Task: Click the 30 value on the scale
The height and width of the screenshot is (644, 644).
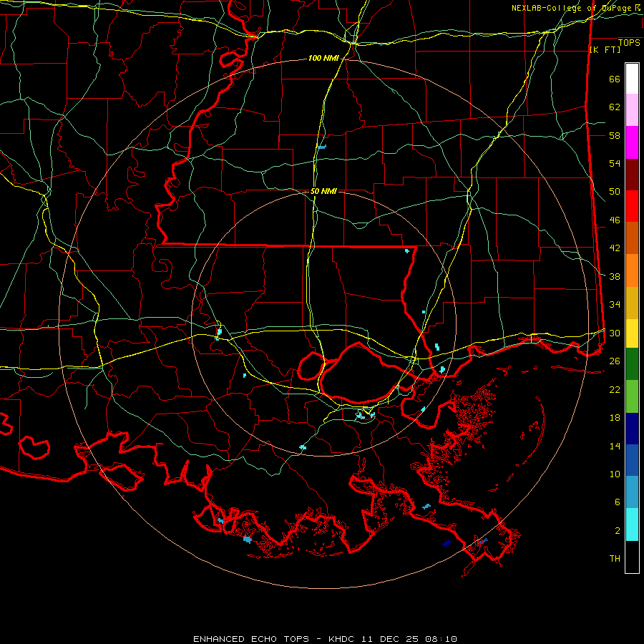Action: (x=615, y=333)
